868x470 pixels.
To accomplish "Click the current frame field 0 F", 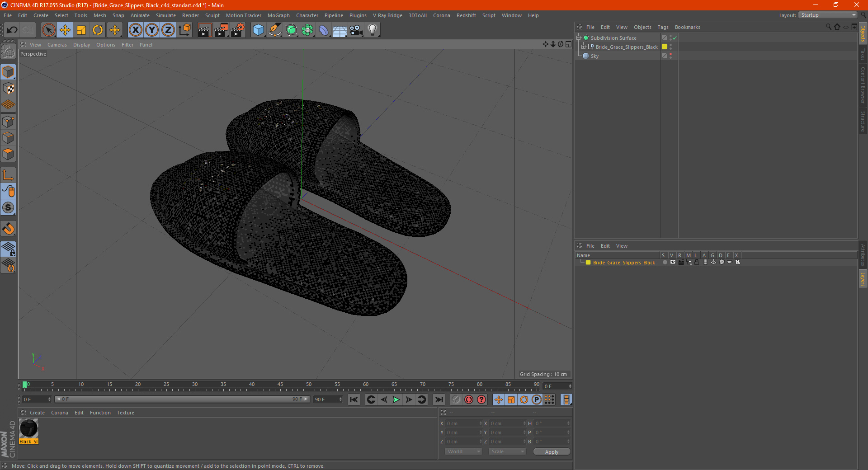I will coord(37,399).
